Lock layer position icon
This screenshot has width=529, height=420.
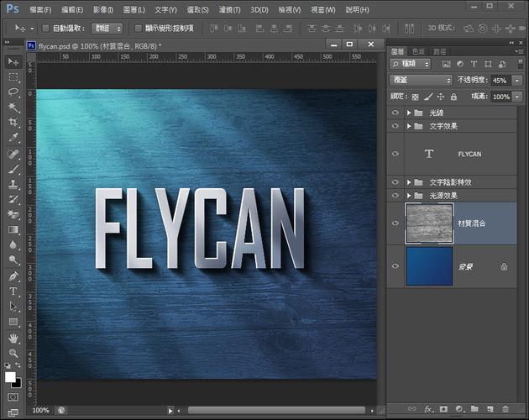click(441, 97)
